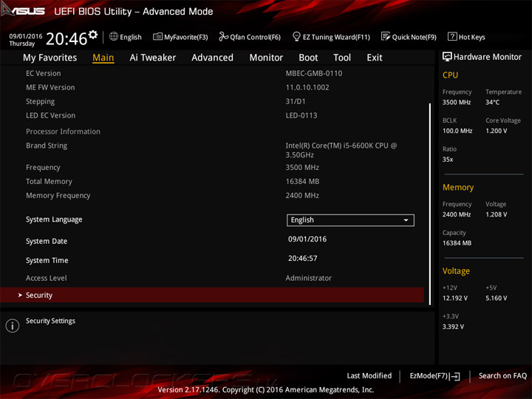Click the System Language dropdown arrow

point(406,220)
